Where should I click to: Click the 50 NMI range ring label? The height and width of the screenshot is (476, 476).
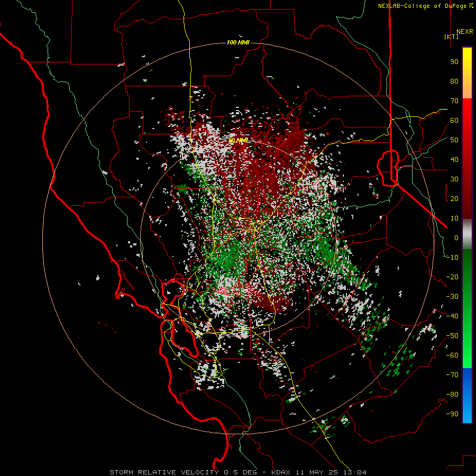point(239,140)
